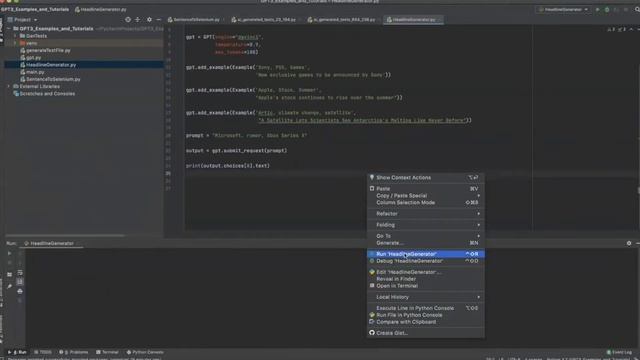
Task: Select gpt.py in the project tree
Action: pyautogui.click(x=31, y=58)
